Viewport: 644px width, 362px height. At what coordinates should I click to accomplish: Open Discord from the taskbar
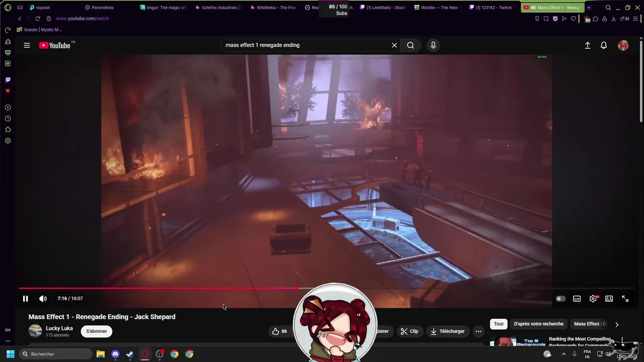115,354
